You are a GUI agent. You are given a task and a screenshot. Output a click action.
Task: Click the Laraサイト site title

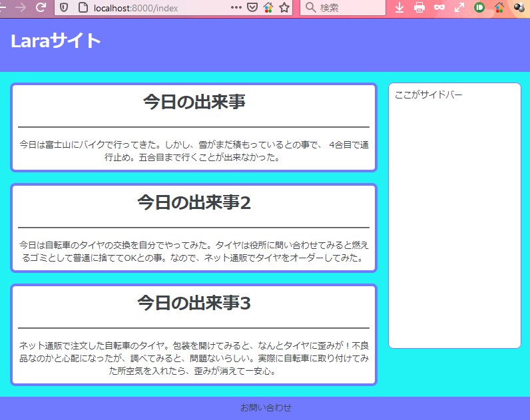[56, 41]
